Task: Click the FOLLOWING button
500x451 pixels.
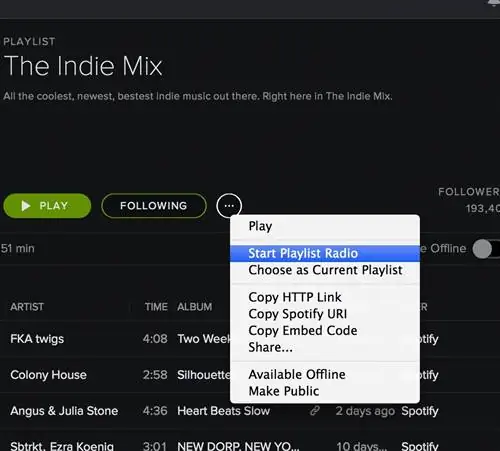Action: coord(154,206)
